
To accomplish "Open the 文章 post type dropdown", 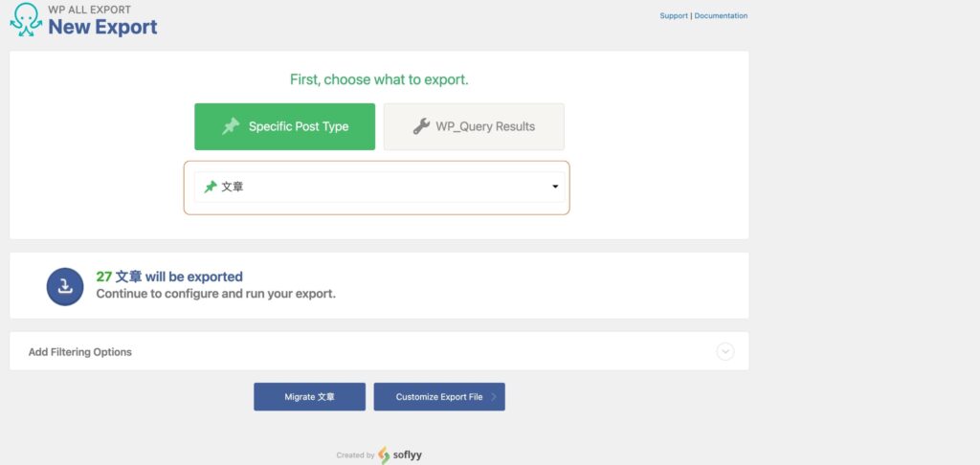I will pos(379,187).
